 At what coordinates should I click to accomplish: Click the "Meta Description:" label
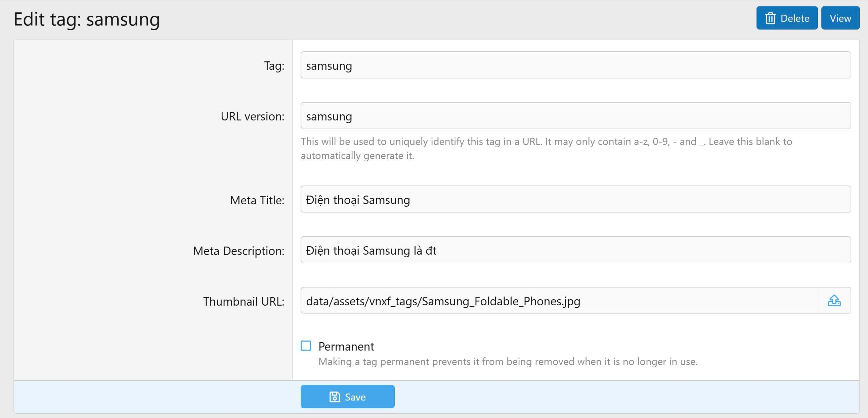[x=238, y=251]
